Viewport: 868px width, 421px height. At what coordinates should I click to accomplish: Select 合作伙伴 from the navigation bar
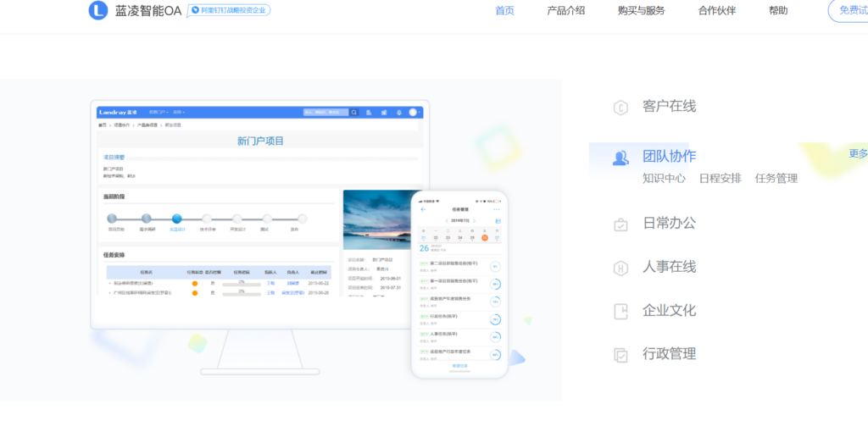[716, 11]
